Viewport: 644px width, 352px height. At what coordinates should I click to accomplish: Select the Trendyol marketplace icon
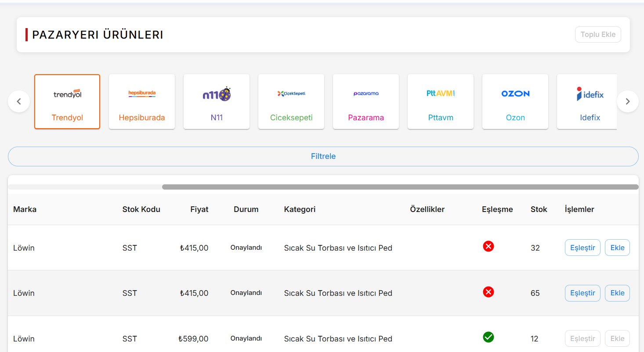point(67,101)
